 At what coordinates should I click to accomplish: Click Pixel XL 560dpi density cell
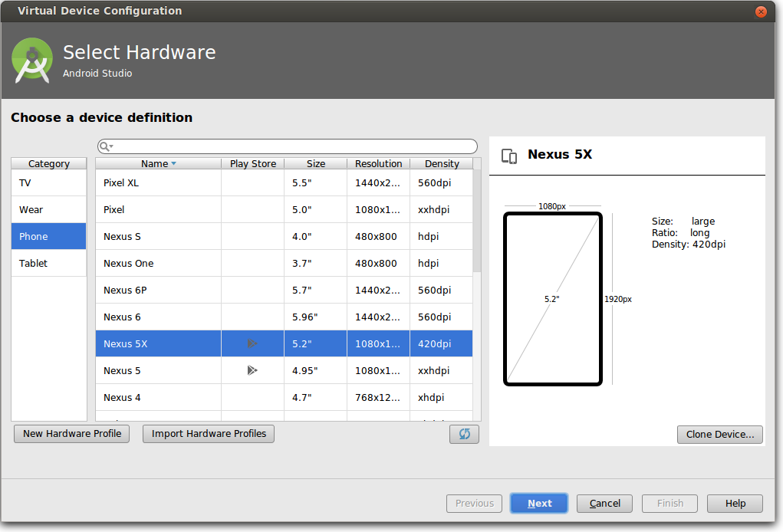[442, 182]
